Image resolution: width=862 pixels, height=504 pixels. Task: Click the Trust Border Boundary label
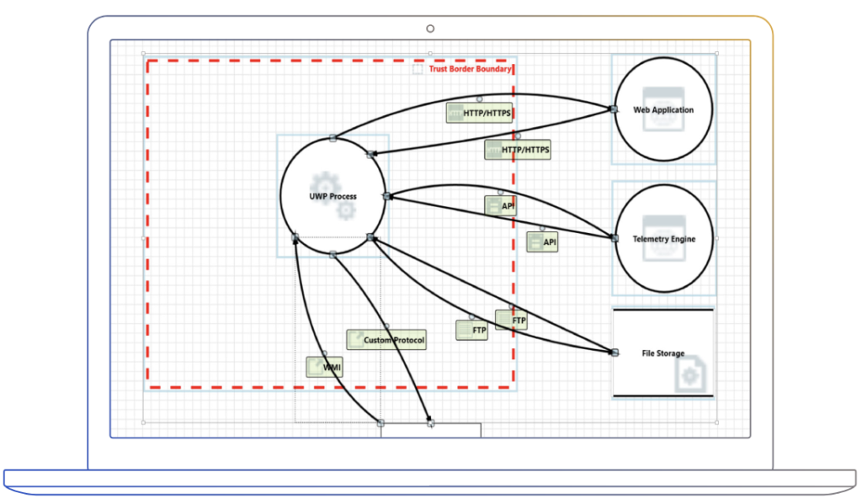point(470,69)
